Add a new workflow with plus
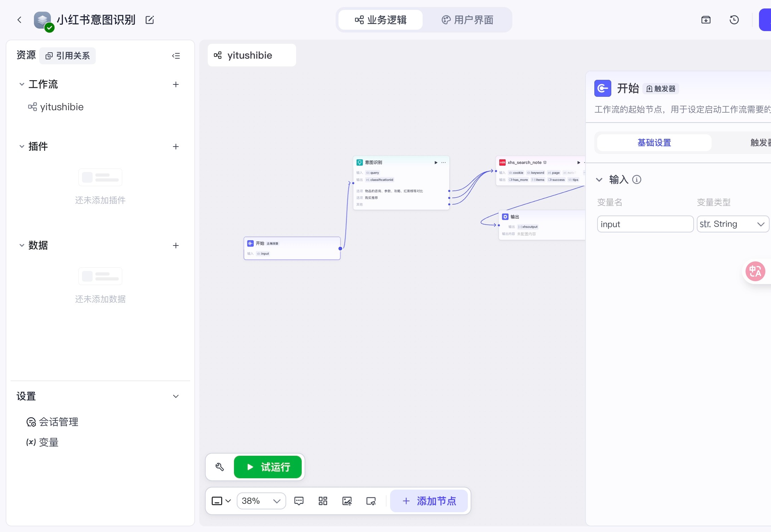The width and height of the screenshot is (771, 532). pos(176,84)
